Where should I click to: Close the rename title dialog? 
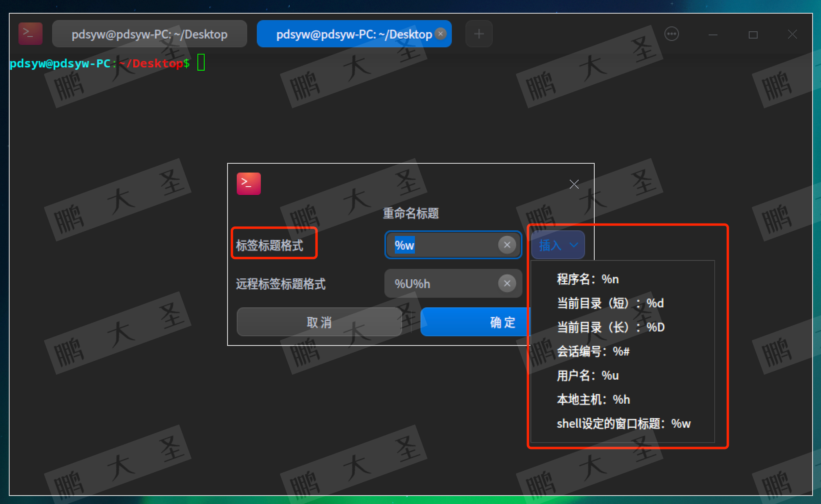574,184
